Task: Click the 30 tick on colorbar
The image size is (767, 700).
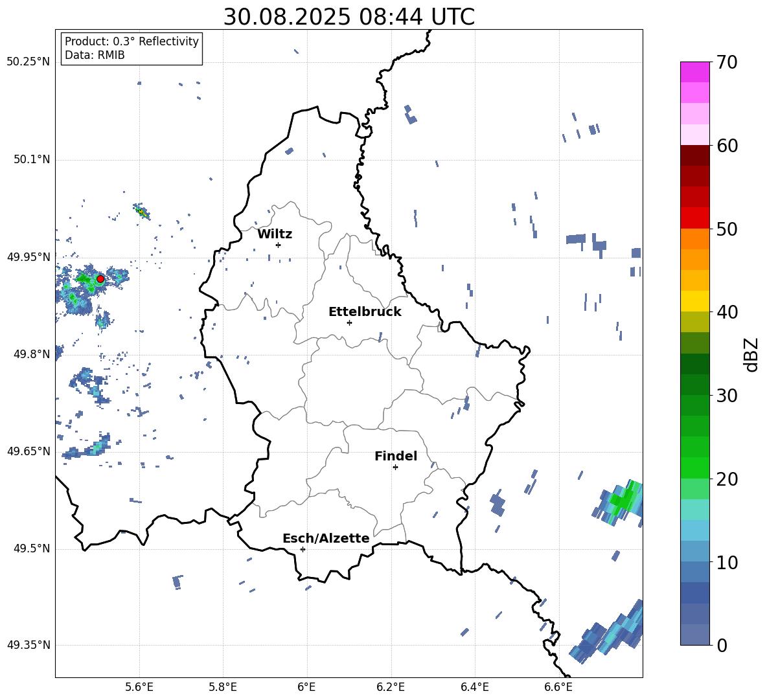Action: 727,396
